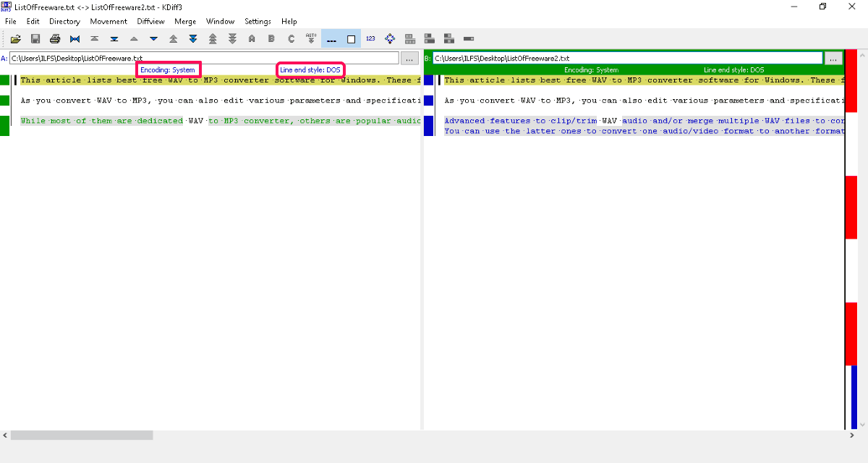Go to previous unsolved conflict (triple up arrow)
868x463 pixels.
pyautogui.click(x=213, y=39)
